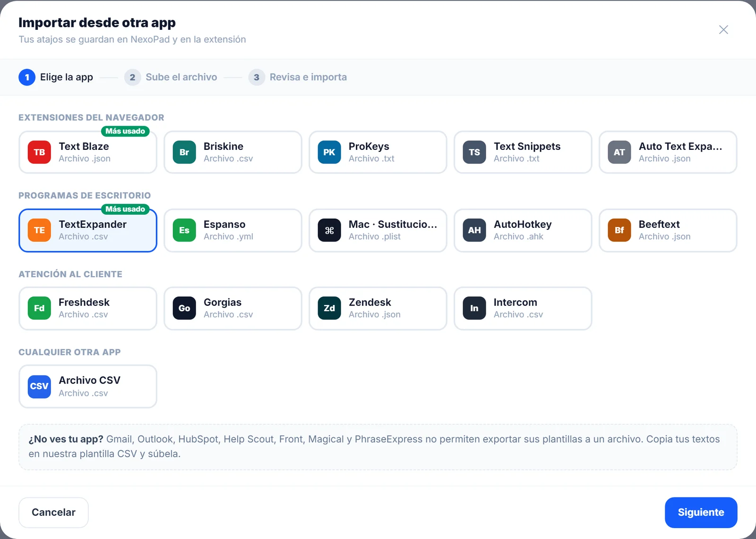Click the Más usado badge above Text Blaze
Image resolution: width=756 pixels, height=539 pixels.
125,131
